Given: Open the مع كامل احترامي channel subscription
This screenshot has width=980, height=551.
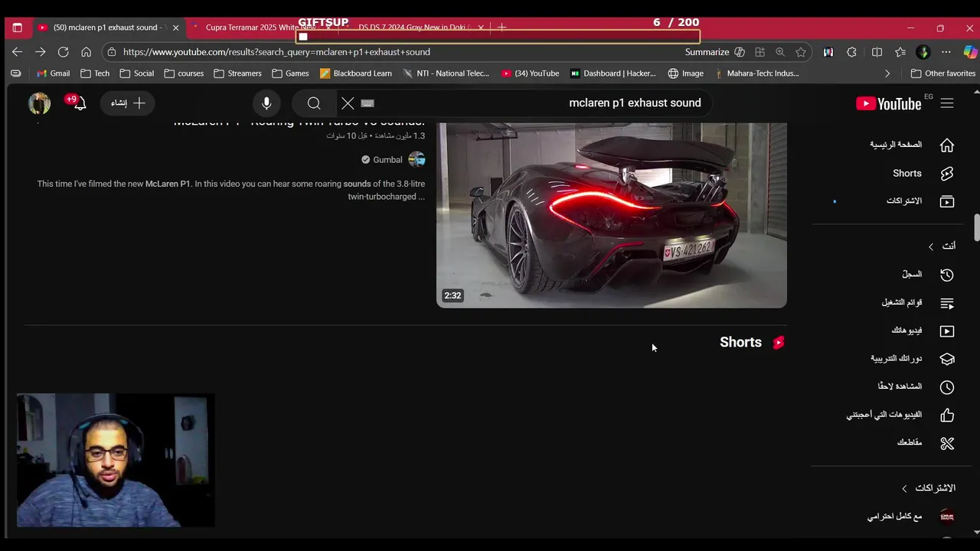Looking at the screenshot, I should (911, 517).
